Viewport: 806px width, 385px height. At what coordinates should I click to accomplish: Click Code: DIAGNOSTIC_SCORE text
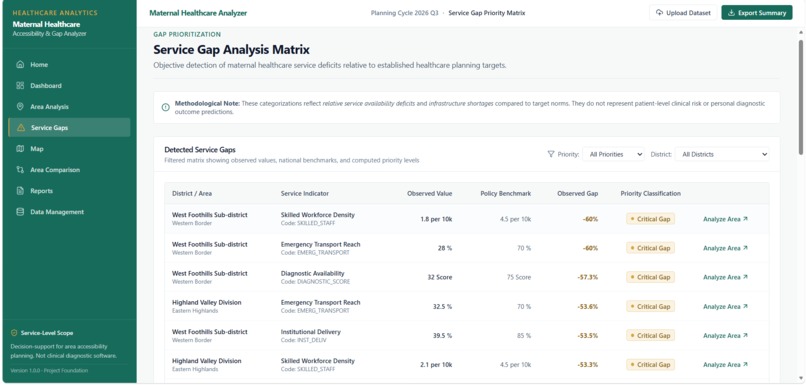(x=315, y=282)
